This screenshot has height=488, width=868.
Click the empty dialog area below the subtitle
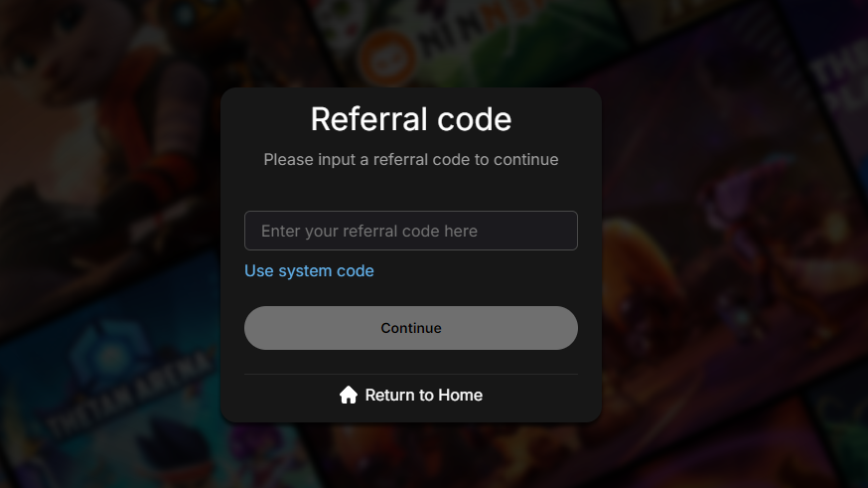(x=411, y=190)
